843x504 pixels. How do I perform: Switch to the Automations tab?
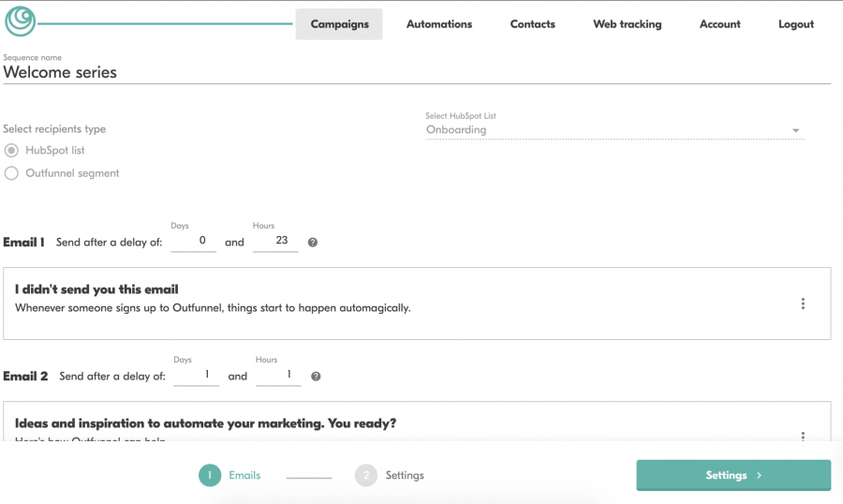(x=439, y=24)
